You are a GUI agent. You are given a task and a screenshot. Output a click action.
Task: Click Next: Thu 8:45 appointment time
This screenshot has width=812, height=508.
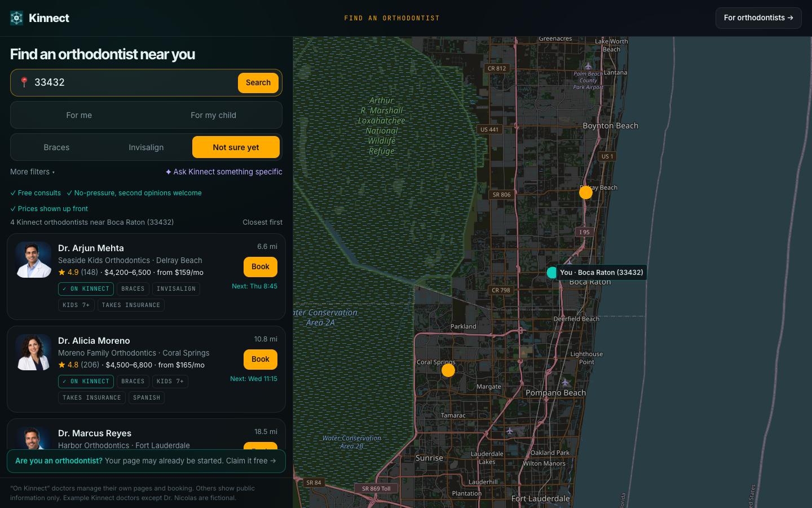[254, 286]
